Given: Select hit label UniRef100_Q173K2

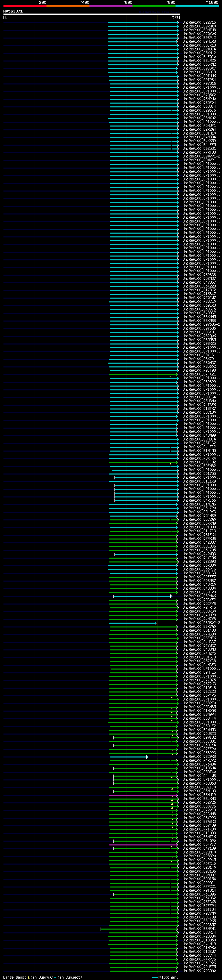Looking at the screenshot, I should [x=199, y=290].
